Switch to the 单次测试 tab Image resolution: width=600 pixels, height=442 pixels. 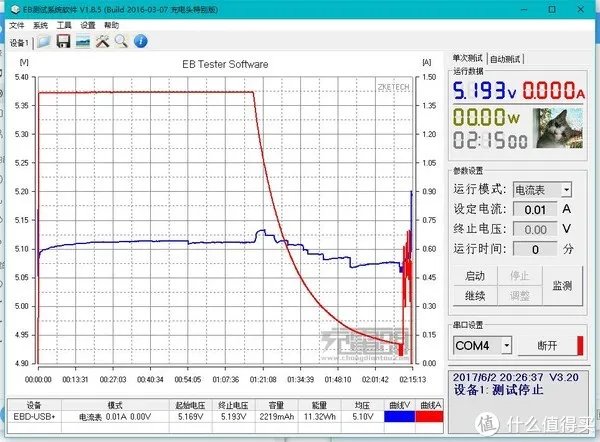point(467,58)
